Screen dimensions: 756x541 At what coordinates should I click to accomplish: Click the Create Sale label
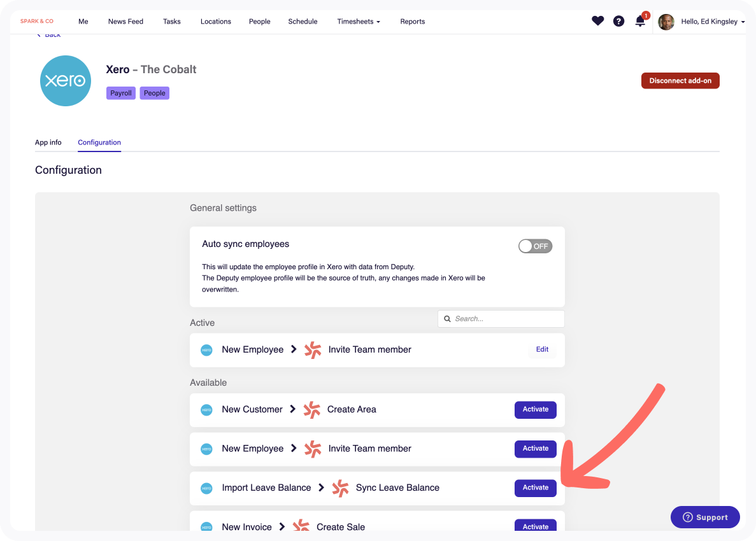pos(340,527)
